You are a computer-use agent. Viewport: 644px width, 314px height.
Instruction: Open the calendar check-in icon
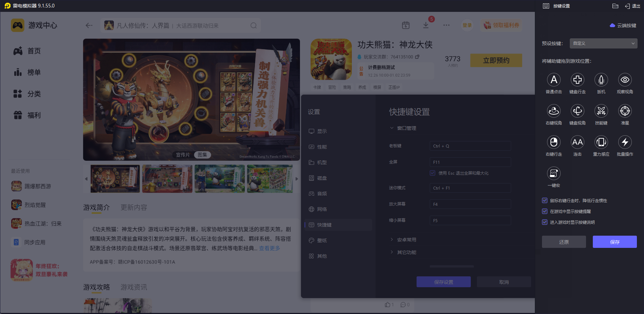406,25
